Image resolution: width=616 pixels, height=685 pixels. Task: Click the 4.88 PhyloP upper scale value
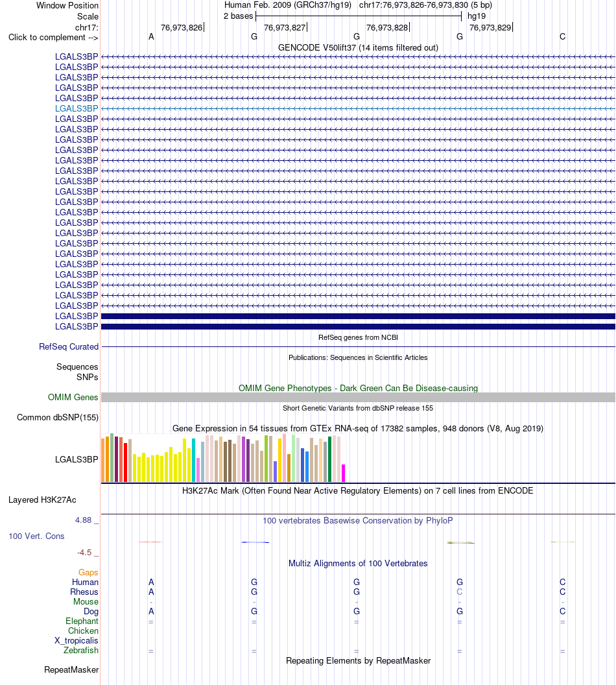[x=84, y=520]
